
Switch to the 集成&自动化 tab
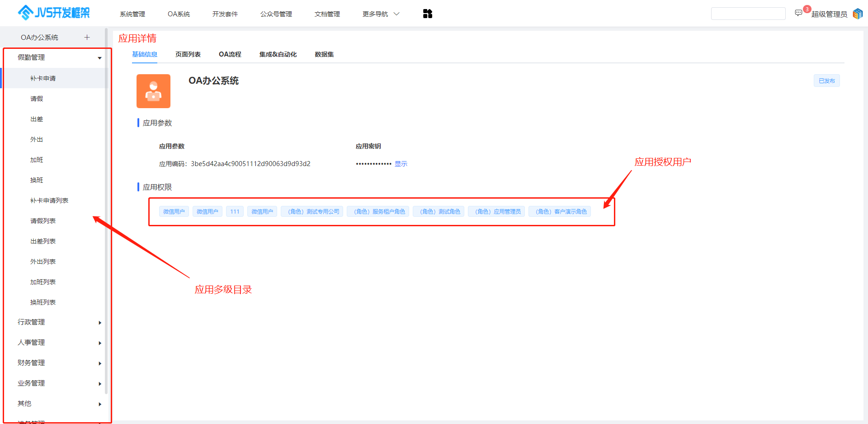(x=278, y=54)
